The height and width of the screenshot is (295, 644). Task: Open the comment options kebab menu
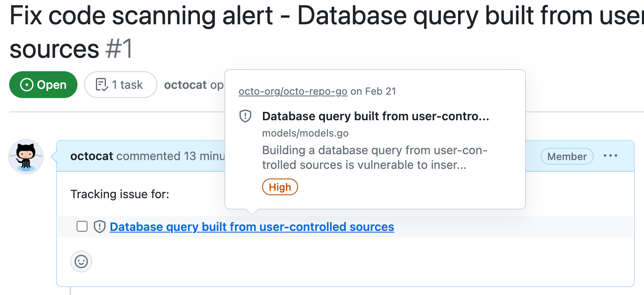click(611, 156)
